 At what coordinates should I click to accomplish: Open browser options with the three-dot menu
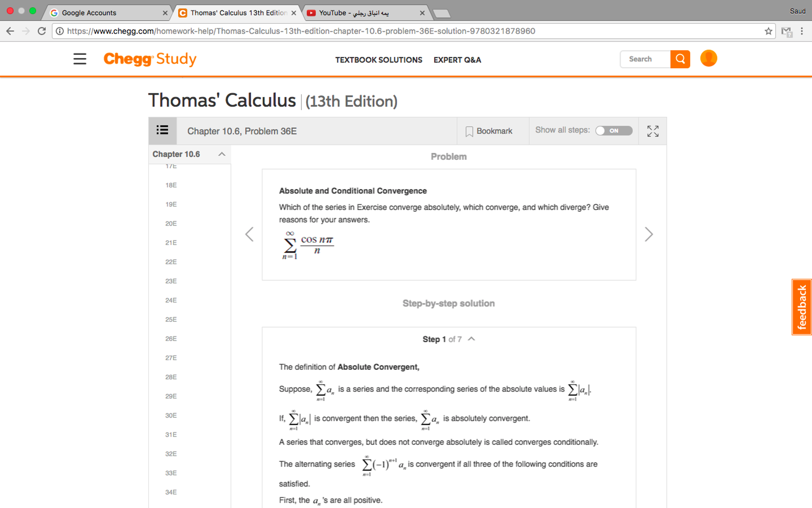(x=801, y=31)
